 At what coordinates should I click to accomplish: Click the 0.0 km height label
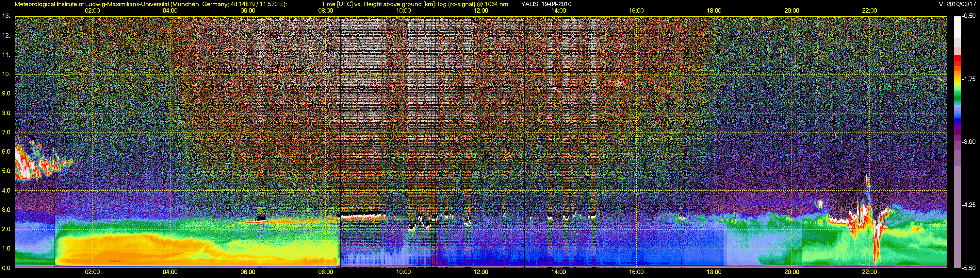point(6,268)
